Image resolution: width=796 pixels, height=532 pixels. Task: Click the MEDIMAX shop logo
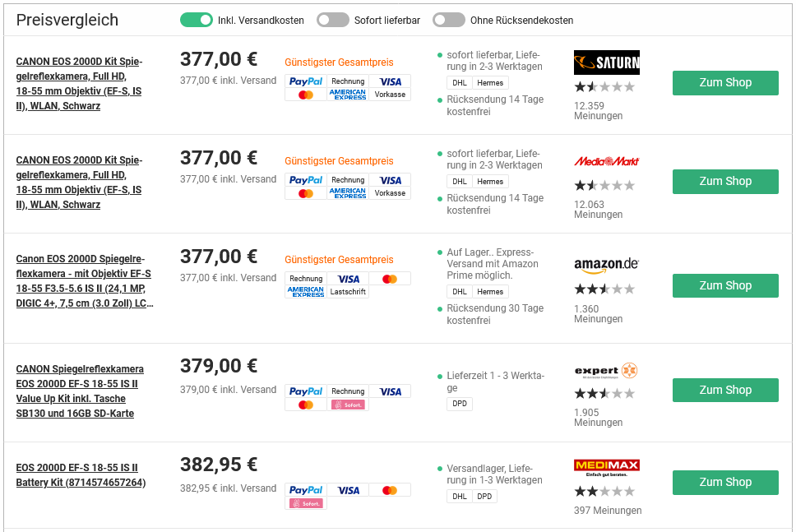[x=606, y=467]
